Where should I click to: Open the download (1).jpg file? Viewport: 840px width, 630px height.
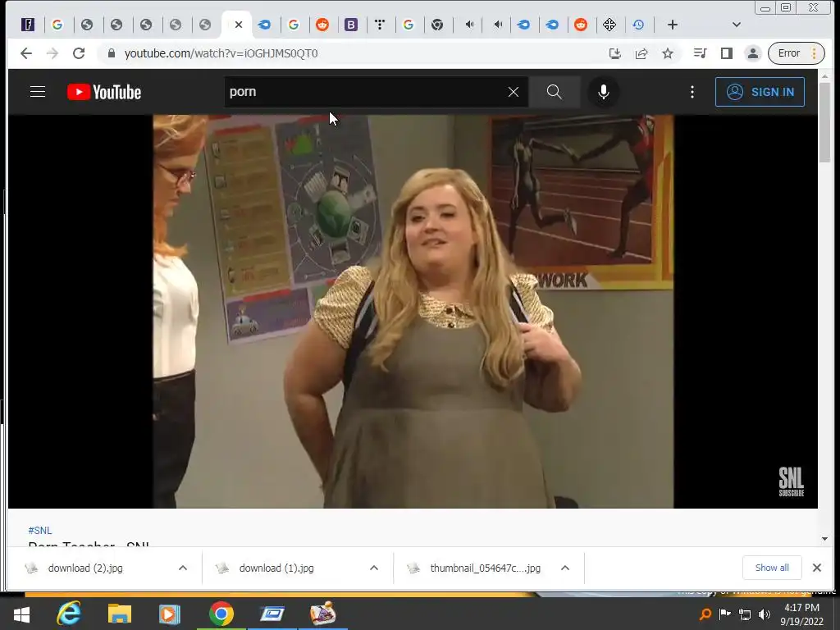(x=276, y=568)
